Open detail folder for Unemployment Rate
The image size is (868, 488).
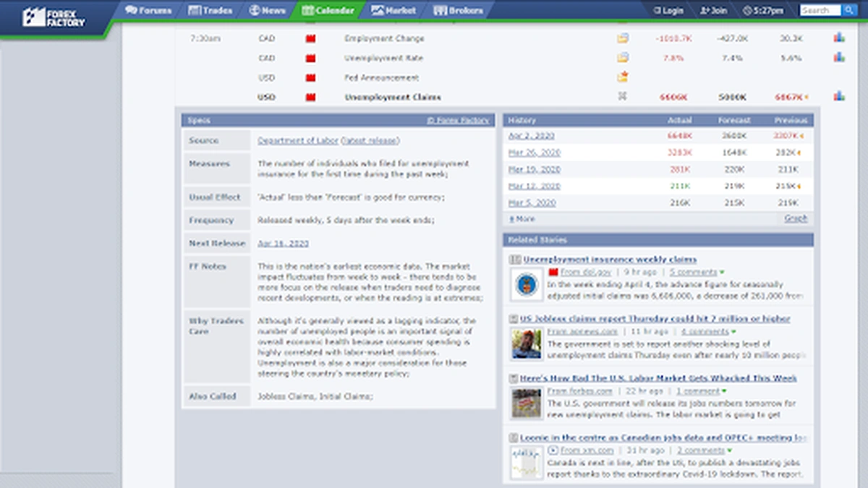tap(622, 58)
